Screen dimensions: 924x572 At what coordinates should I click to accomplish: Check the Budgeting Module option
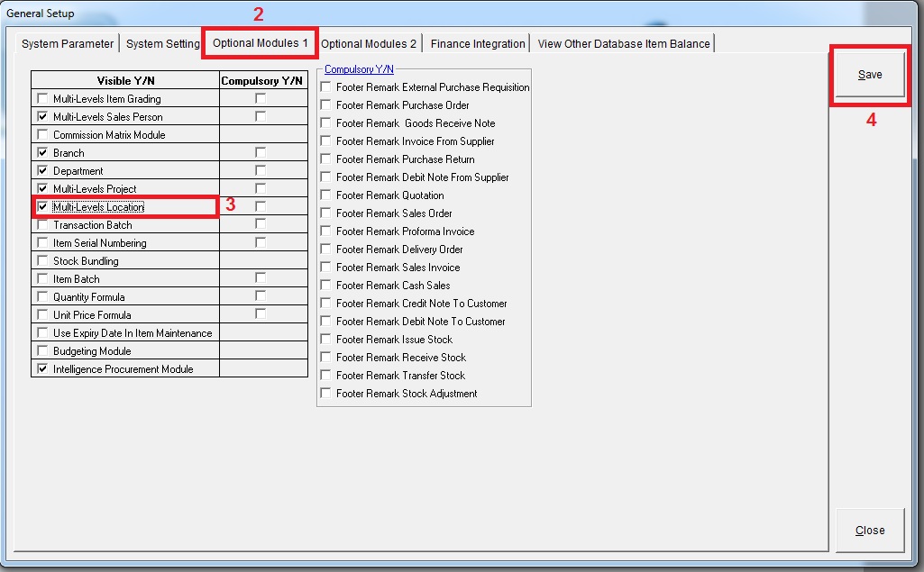42,351
